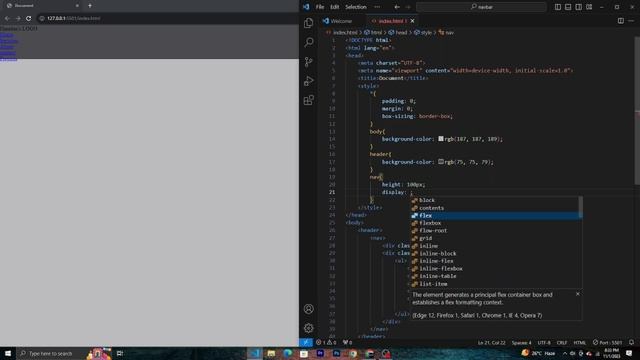
Task: Open the Explorer view in the activity bar
Action: (309, 23)
